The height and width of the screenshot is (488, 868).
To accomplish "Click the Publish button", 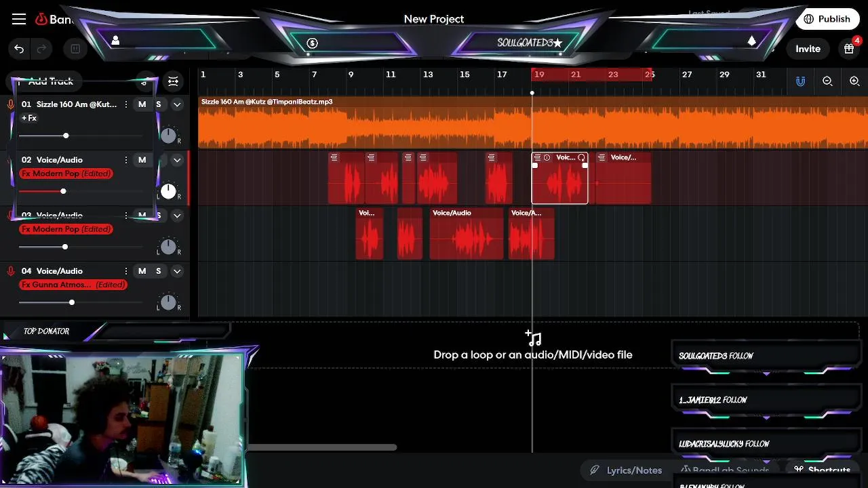I will [826, 19].
